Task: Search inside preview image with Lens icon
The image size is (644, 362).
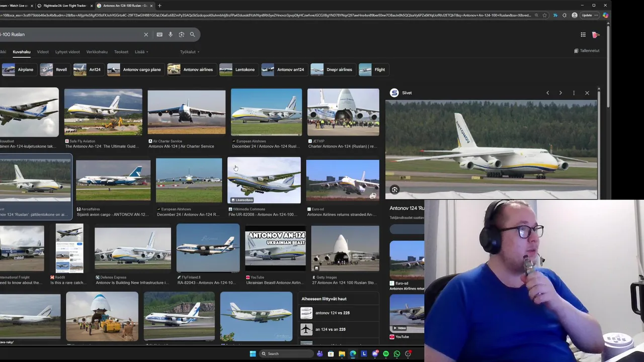Action: [395, 190]
